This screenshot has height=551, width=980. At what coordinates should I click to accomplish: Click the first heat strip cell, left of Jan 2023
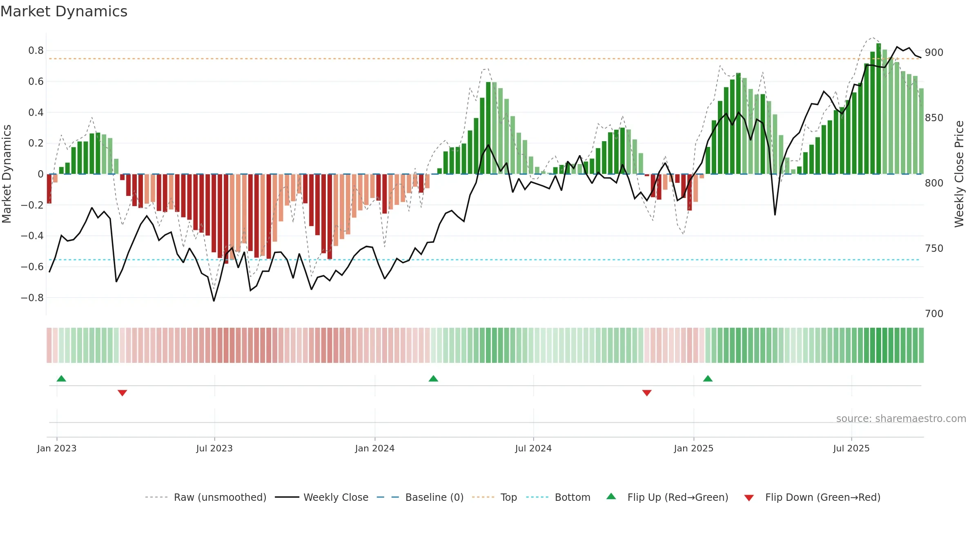49,345
